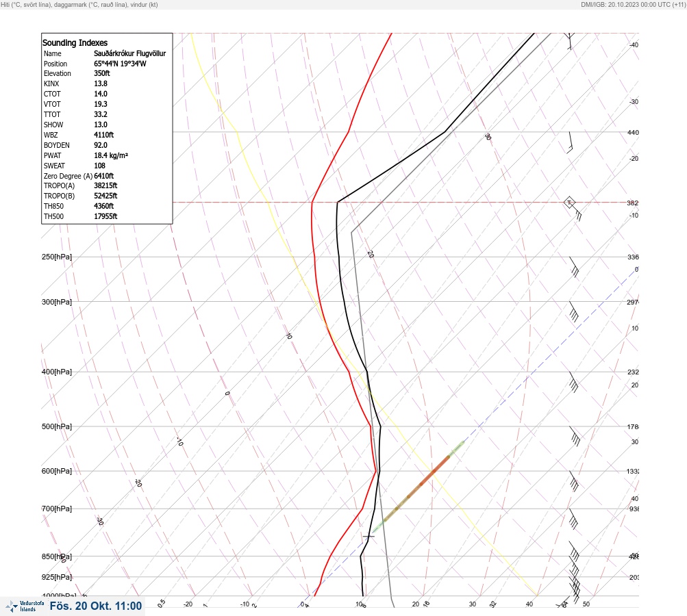Screen dimensions: 687x616
Task: Click the Elevation value 350ft
Action: tap(101, 73)
